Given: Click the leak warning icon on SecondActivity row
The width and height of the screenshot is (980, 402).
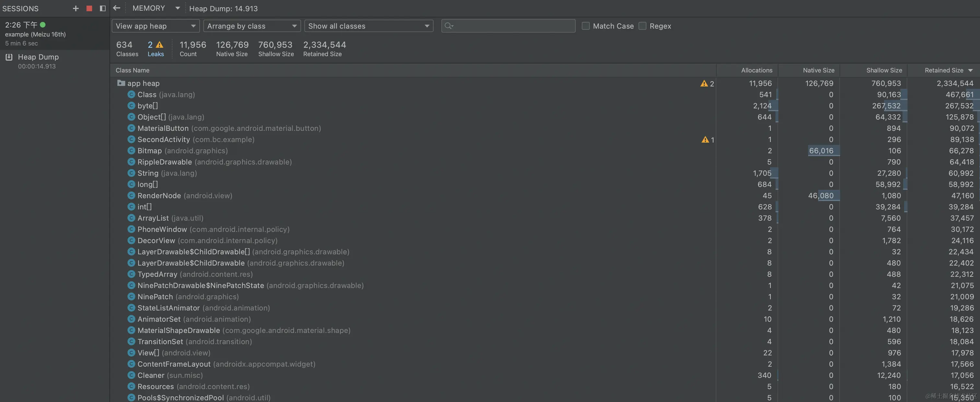Looking at the screenshot, I should [705, 140].
